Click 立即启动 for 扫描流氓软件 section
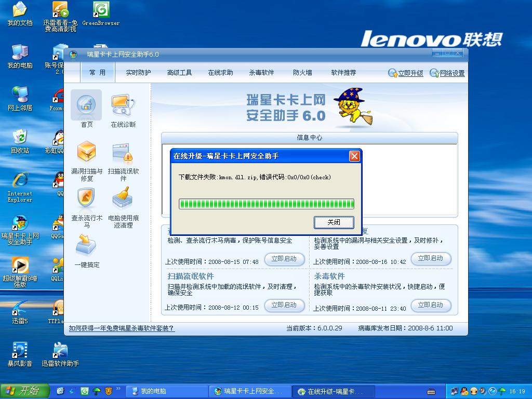Screen dimensions: 532x399 (284, 305)
